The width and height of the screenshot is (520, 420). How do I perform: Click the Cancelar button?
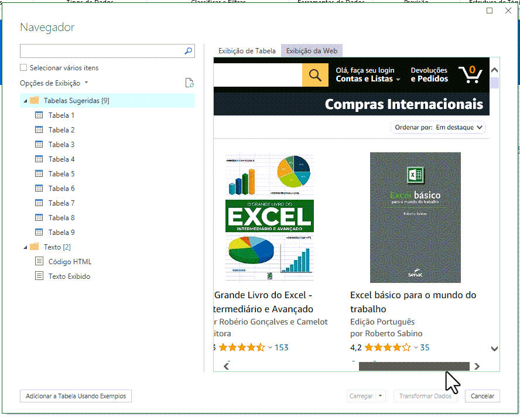pyautogui.click(x=482, y=396)
